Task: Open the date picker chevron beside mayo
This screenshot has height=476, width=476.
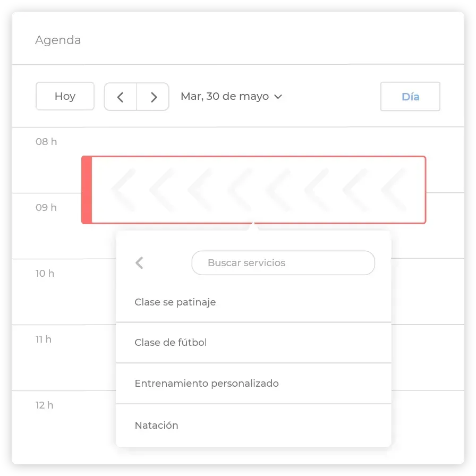Action: point(278,97)
